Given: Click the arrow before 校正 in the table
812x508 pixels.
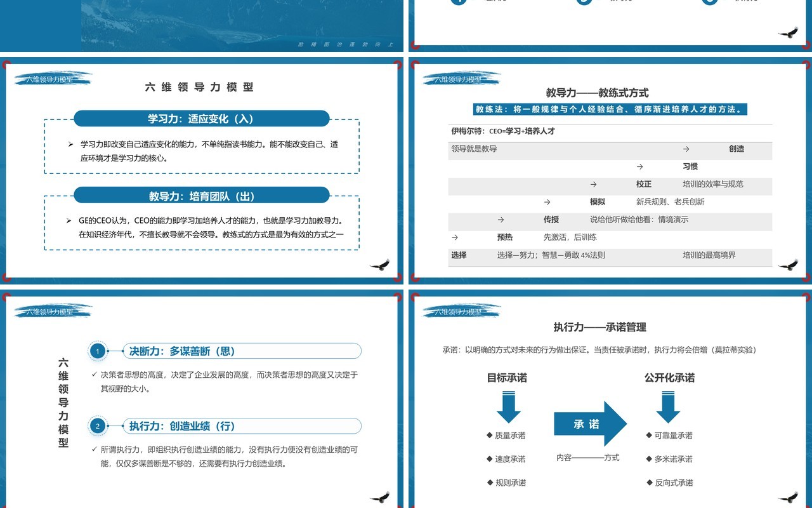Looking at the screenshot, I should coord(593,184).
